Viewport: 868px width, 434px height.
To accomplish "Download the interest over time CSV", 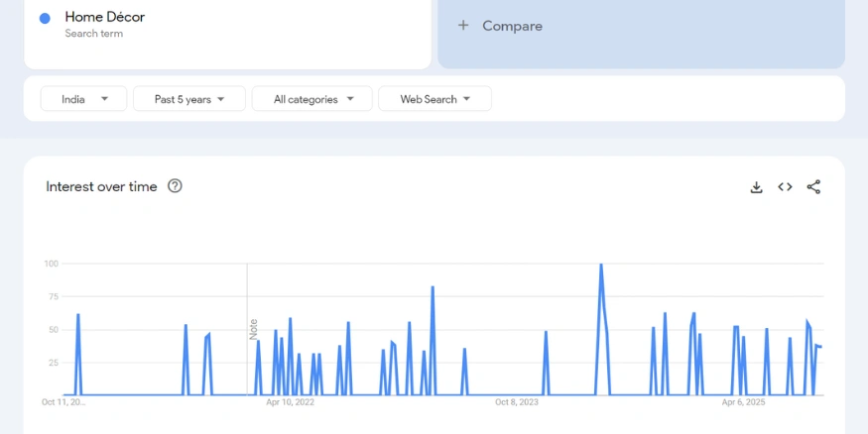I will click(x=756, y=187).
